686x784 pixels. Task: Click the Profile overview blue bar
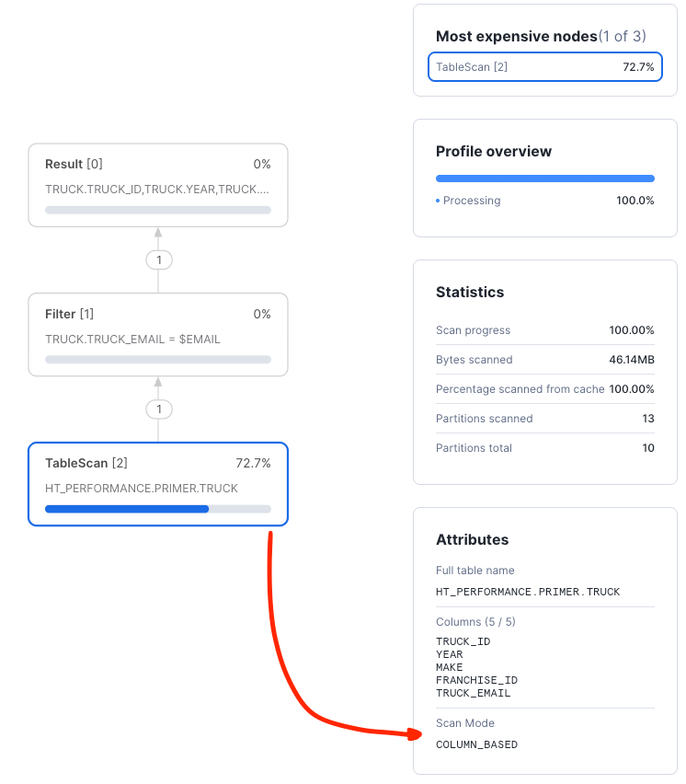point(544,179)
